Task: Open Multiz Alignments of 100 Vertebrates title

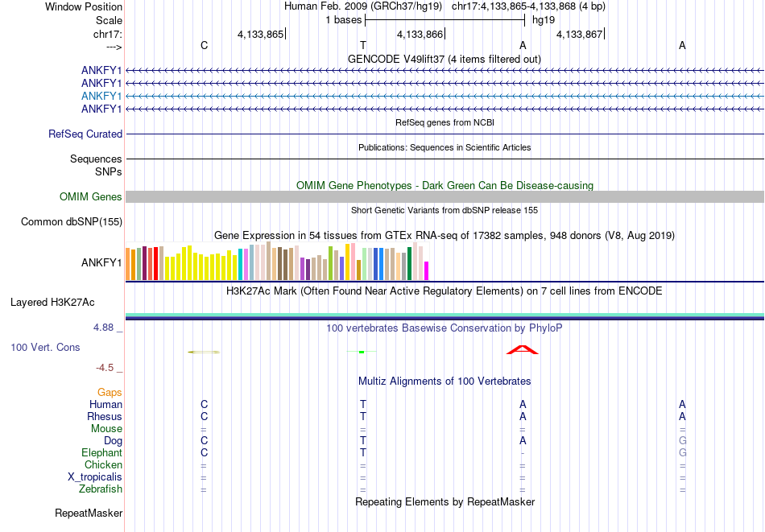Action: pos(445,381)
